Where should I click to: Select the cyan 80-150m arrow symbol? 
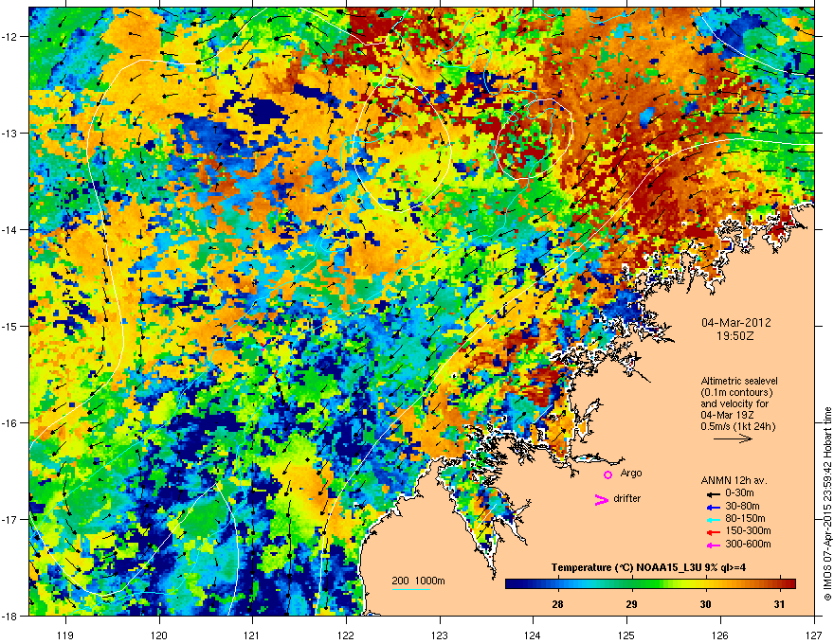pos(713,519)
